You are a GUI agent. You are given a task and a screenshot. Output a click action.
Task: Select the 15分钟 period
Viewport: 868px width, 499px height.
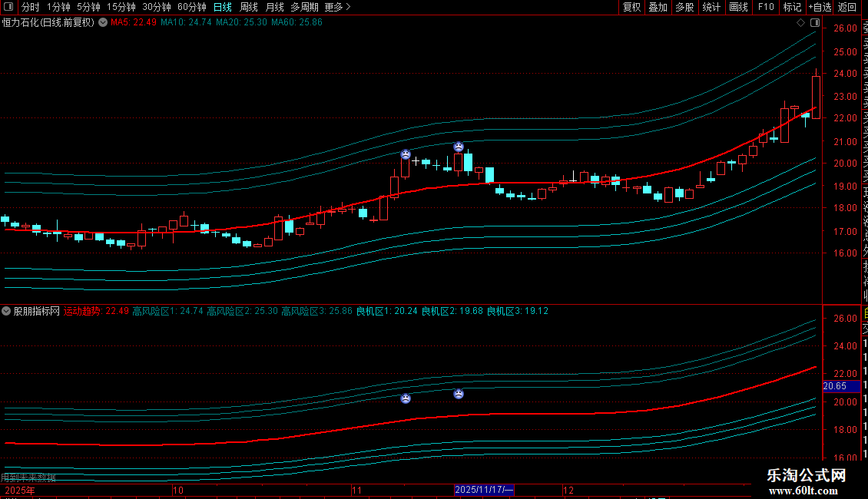(x=121, y=7)
